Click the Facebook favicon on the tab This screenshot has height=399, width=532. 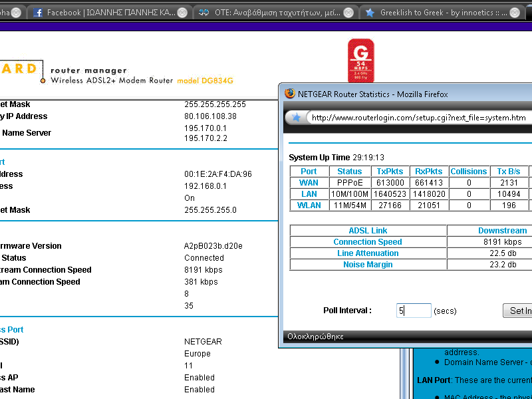(38, 13)
